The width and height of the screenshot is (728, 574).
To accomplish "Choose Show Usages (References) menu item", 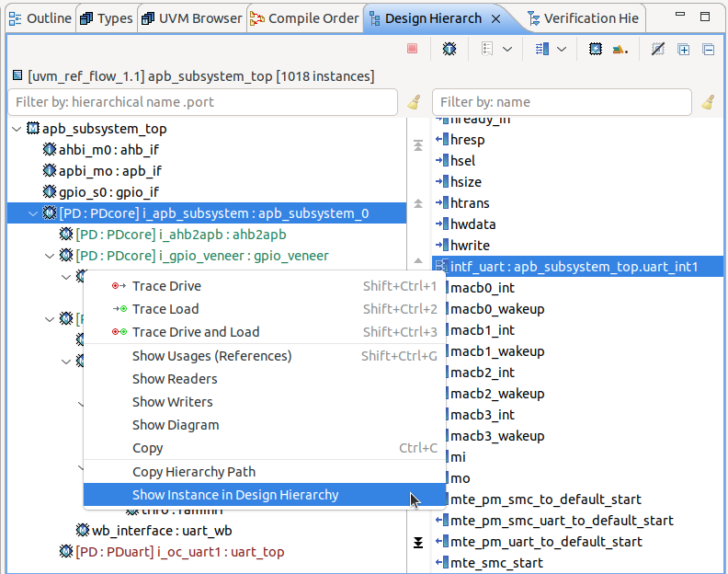I will [x=264, y=356].
